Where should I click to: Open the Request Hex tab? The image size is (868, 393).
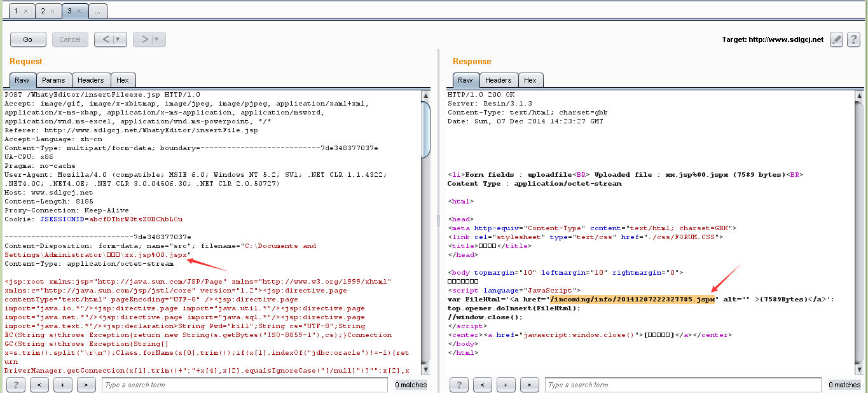coord(123,80)
